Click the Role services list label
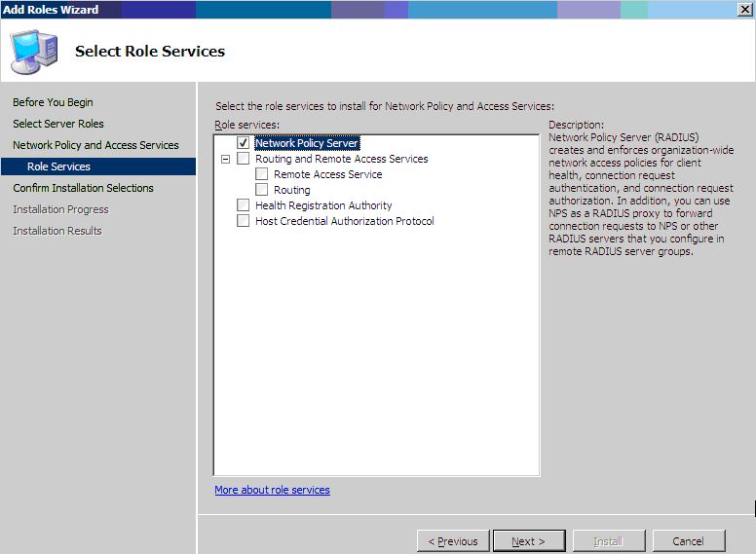756x554 pixels. point(246,125)
